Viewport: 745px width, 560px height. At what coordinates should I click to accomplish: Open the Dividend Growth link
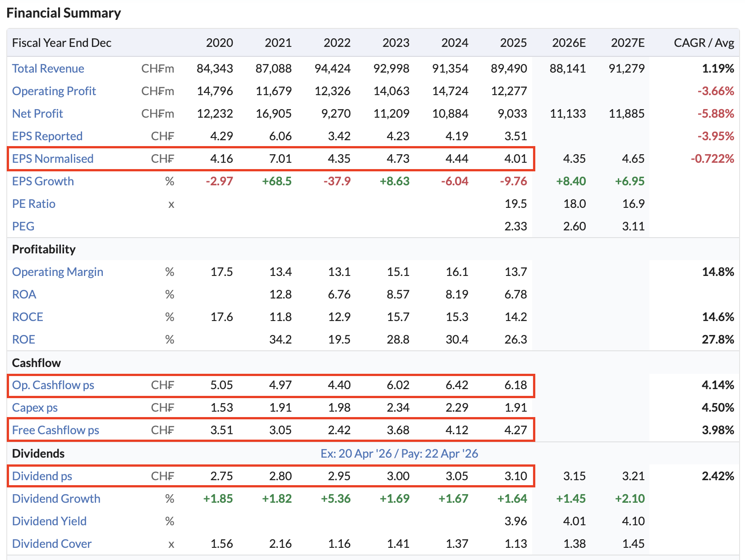56,499
